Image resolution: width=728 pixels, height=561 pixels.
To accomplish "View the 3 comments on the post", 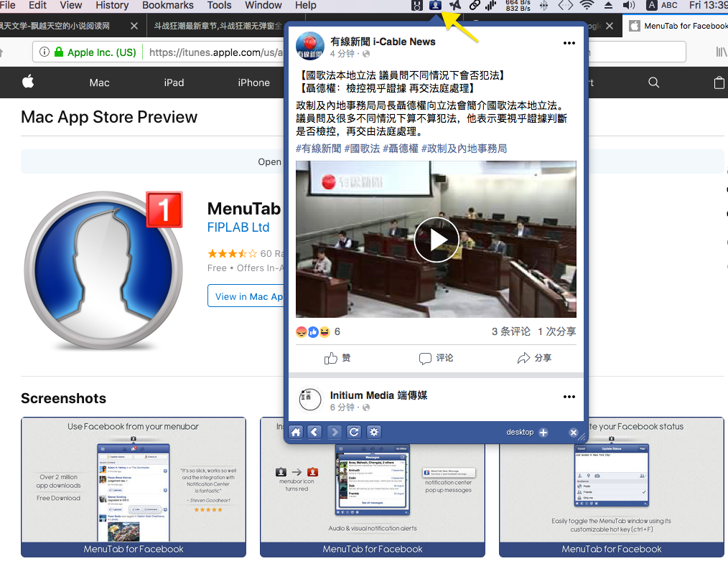I will pos(510,331).
